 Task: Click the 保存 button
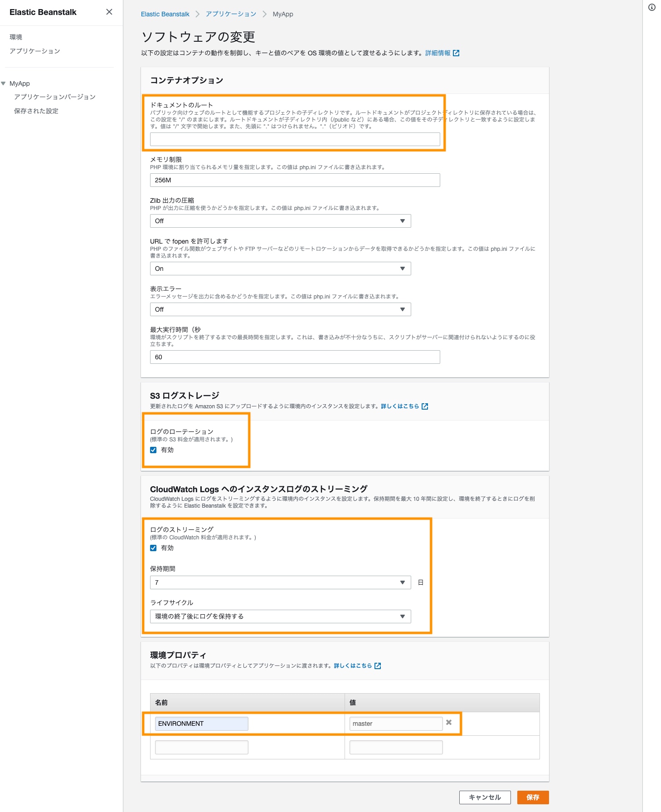533,797
